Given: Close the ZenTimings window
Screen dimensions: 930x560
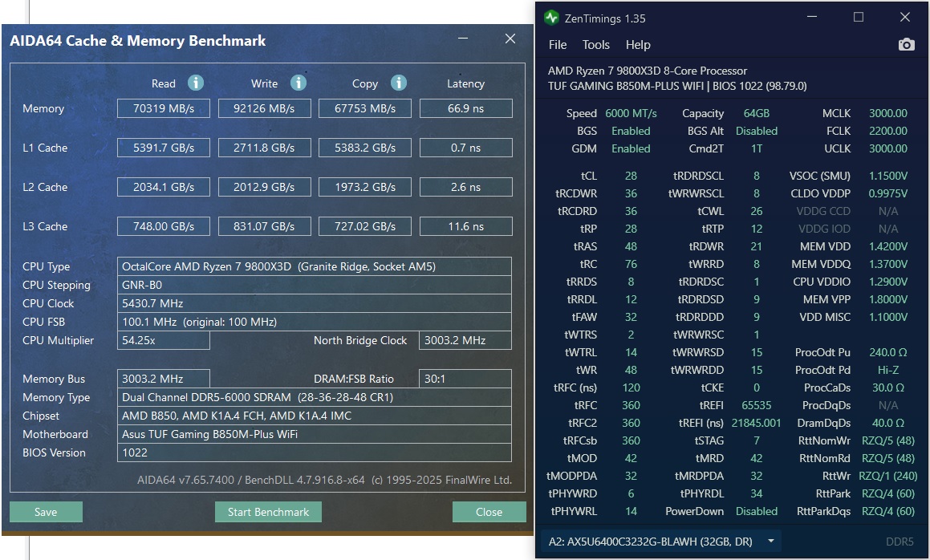Looking at the screenshot, I should (904, 17).
